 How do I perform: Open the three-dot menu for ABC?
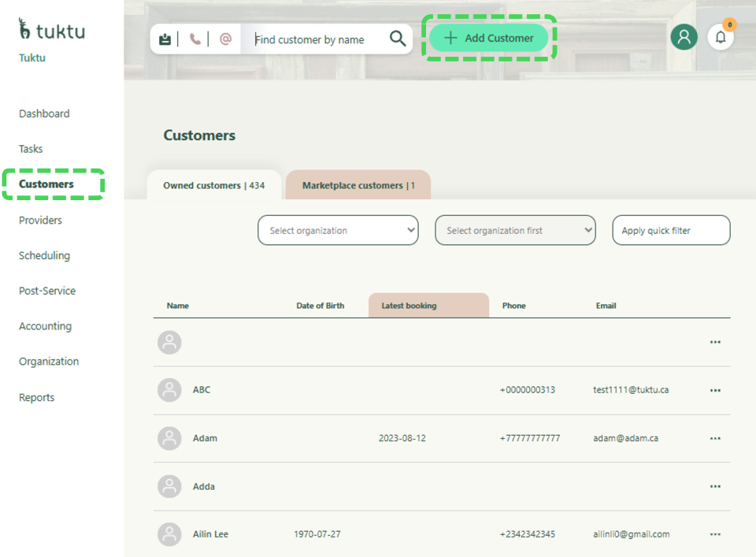coord(715,391)
